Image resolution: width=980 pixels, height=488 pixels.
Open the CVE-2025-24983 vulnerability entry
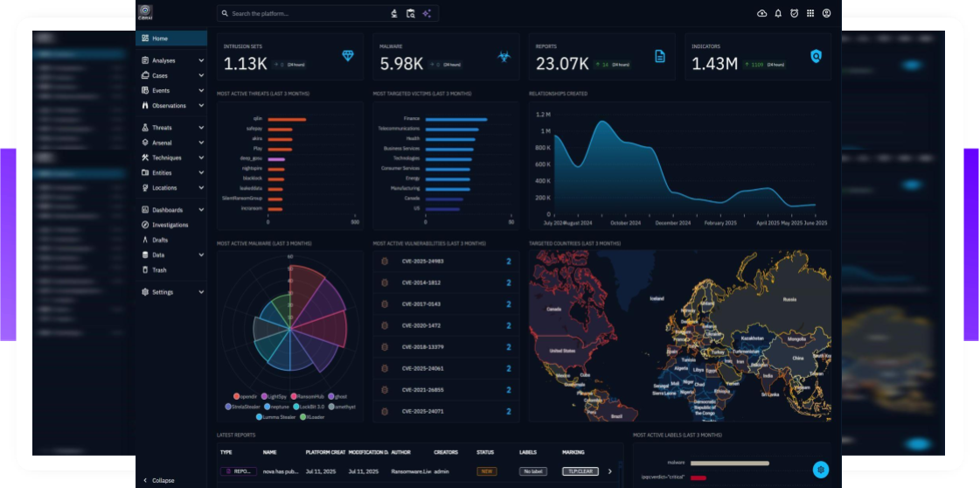click(x=422, y=261)
